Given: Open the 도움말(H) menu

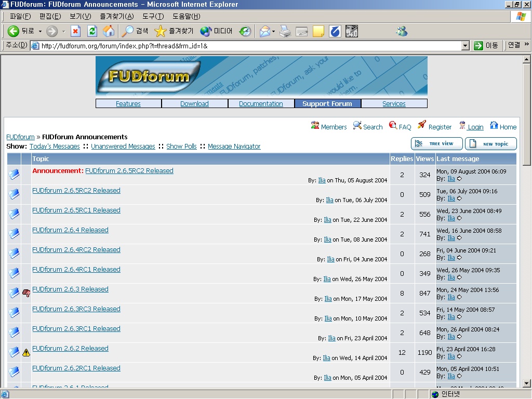Looking at the screenshot, I should 187,16.
